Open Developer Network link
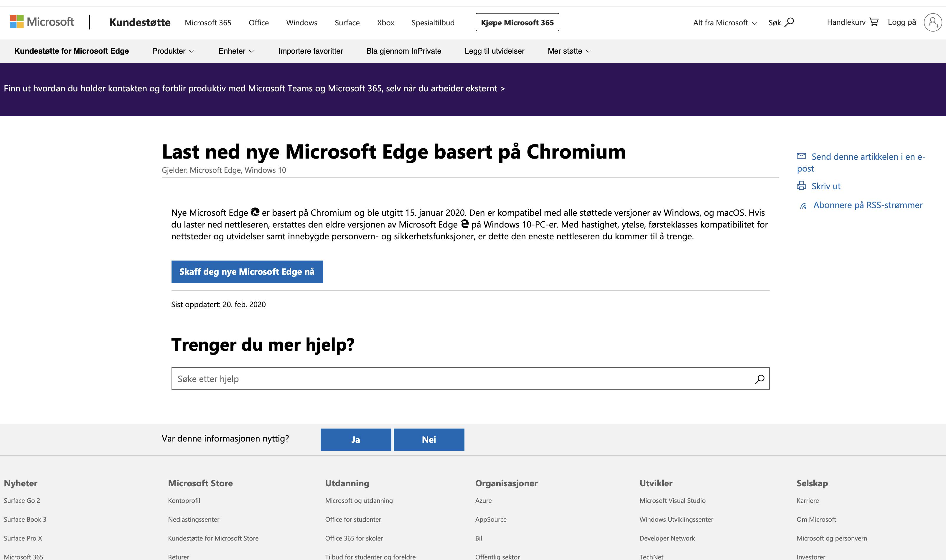 tap(667, 538)
